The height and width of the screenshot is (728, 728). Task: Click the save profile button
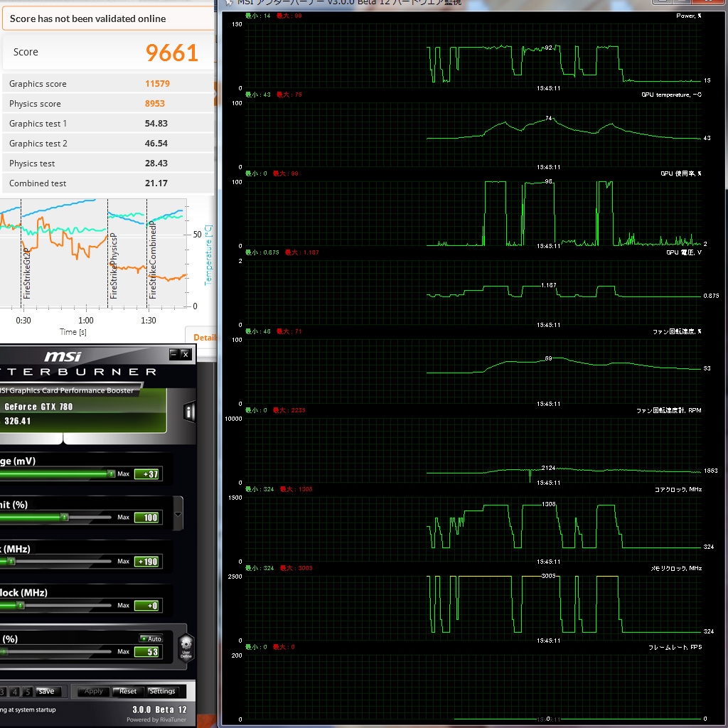click(x=46, y=691)
